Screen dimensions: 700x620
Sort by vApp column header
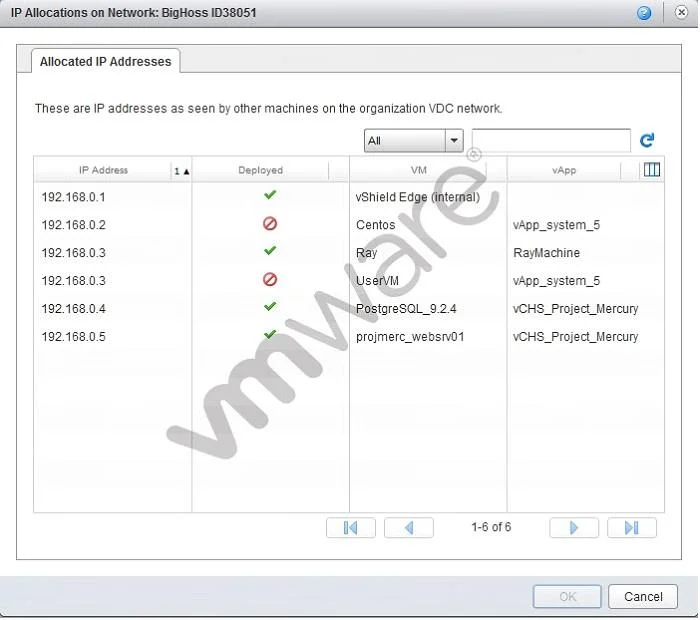(564, 170)
